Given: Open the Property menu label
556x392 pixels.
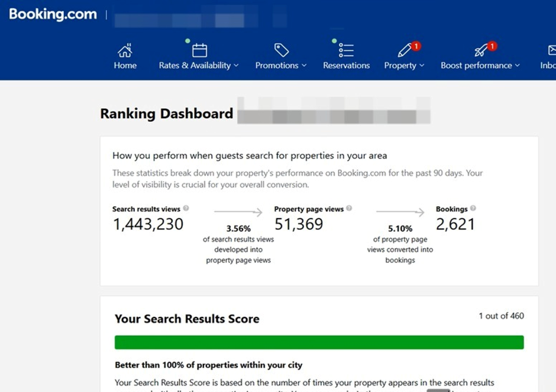Looking at the screenshot, I should point(400,66).
